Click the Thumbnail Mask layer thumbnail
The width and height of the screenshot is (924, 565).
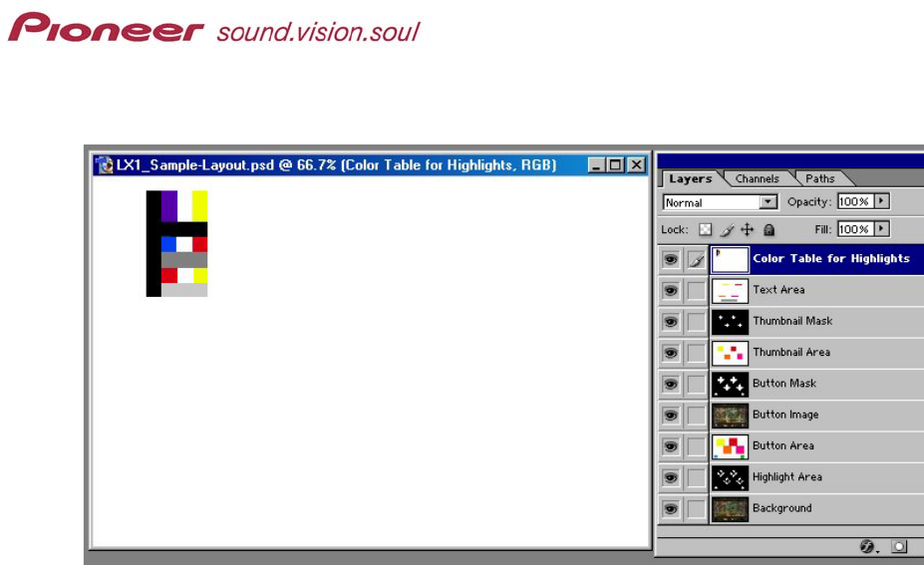[730, 322]
